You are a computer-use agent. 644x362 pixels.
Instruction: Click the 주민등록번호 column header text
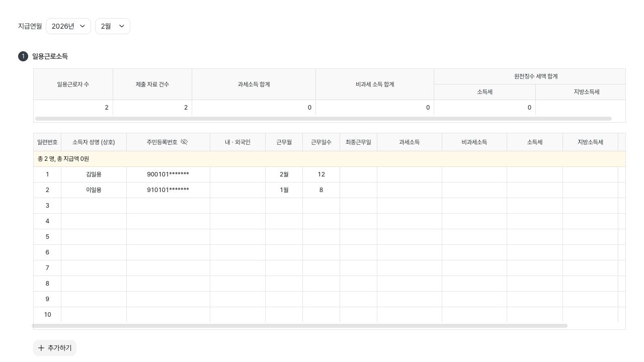[x=162, y=142]
